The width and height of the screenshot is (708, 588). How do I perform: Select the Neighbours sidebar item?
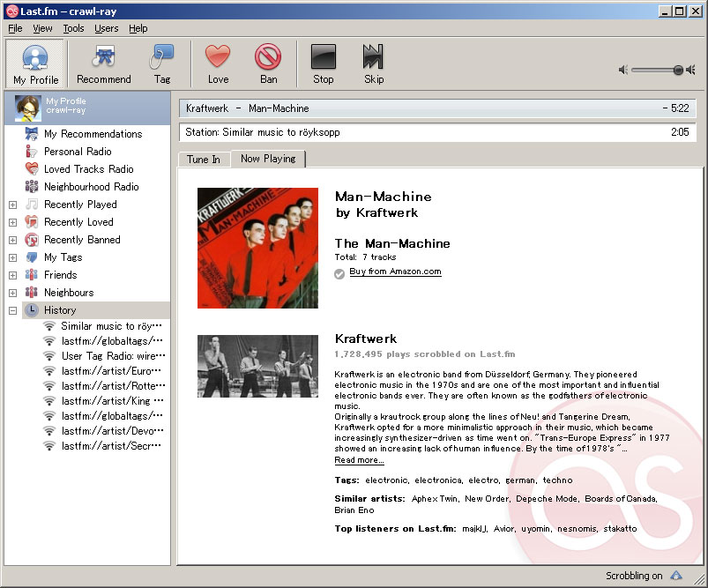pos(69,292)
